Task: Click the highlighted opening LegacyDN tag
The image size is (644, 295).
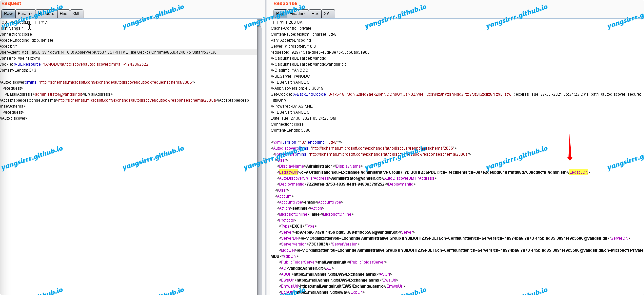Action: pyautogui.click(x=288, y=172)
